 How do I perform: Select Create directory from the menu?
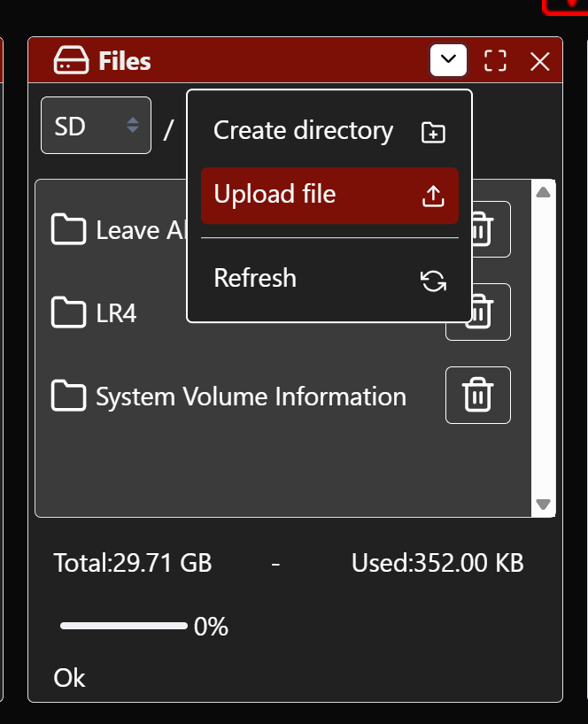coord(303,131)
